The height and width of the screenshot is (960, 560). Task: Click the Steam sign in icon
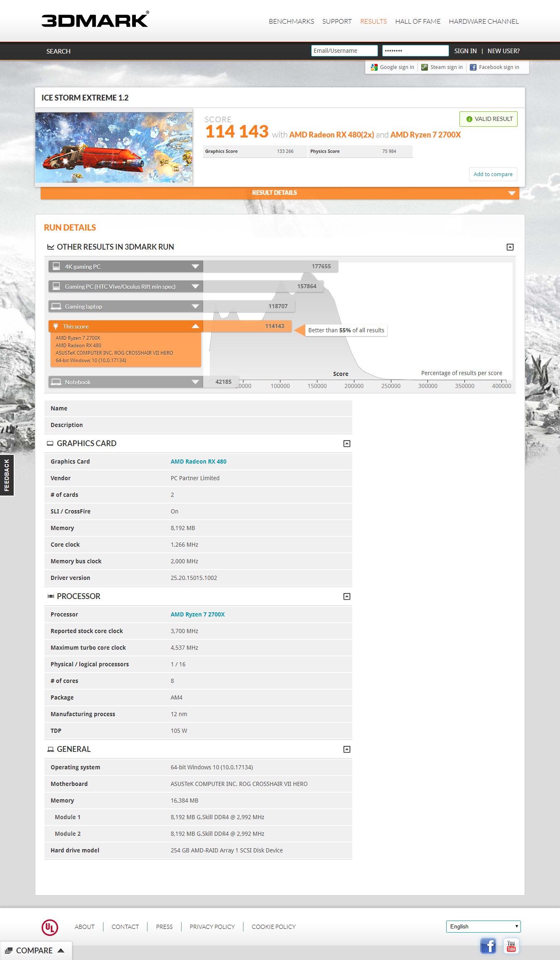click(425, 67)
